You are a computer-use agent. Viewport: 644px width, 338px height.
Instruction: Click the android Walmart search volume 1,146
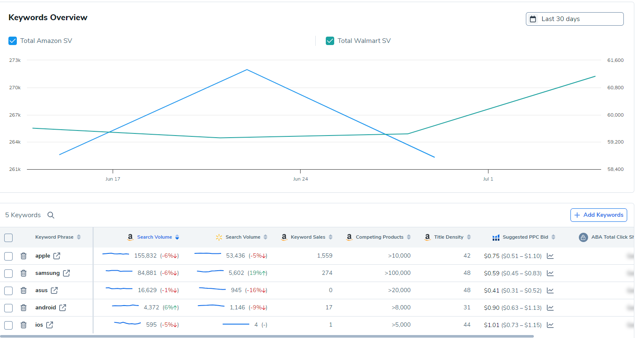pyautogui.click(x=238, y=308)
